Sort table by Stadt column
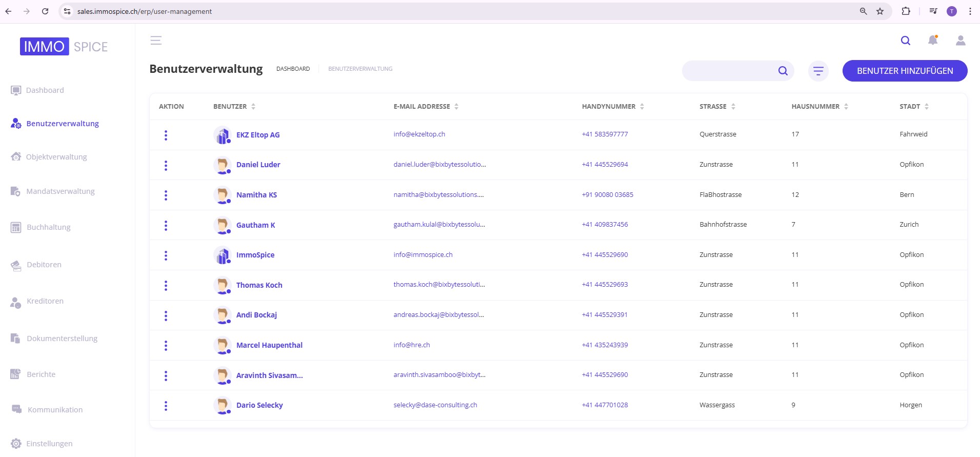 pyautogui.click(x=926, y=107)
